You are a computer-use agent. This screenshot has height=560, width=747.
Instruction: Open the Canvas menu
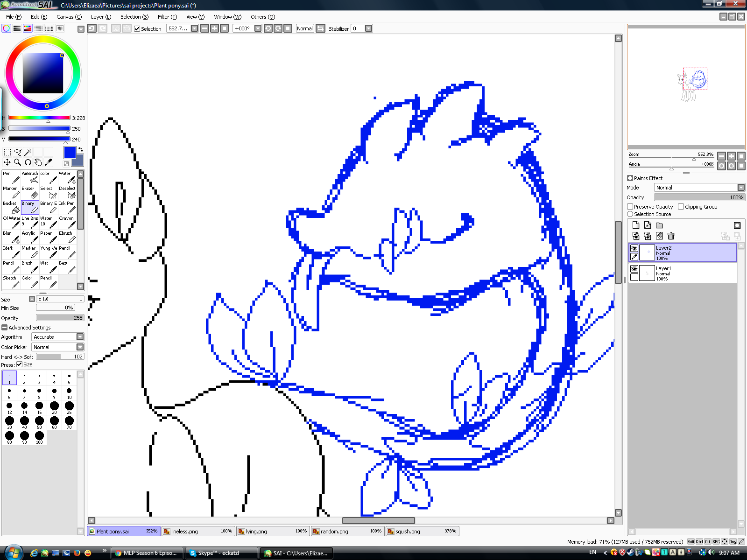tap(69, 17)
